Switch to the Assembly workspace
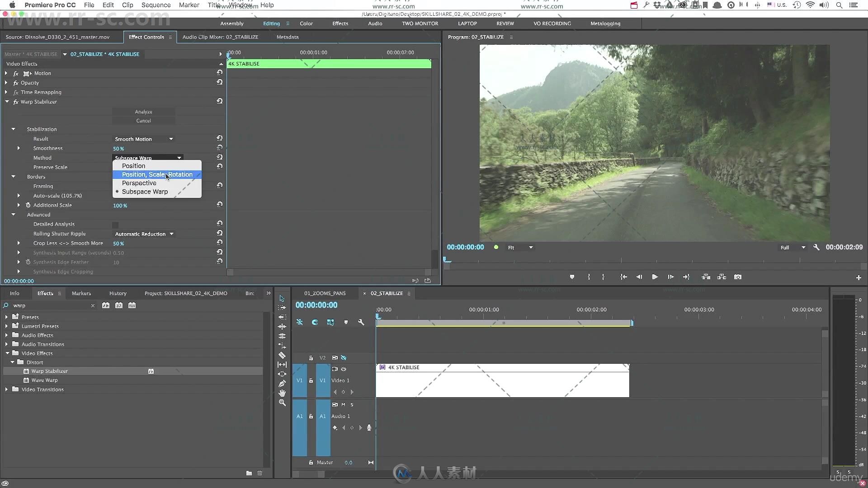This screenshot has height=488, width=868. click(x=232, y=23)
